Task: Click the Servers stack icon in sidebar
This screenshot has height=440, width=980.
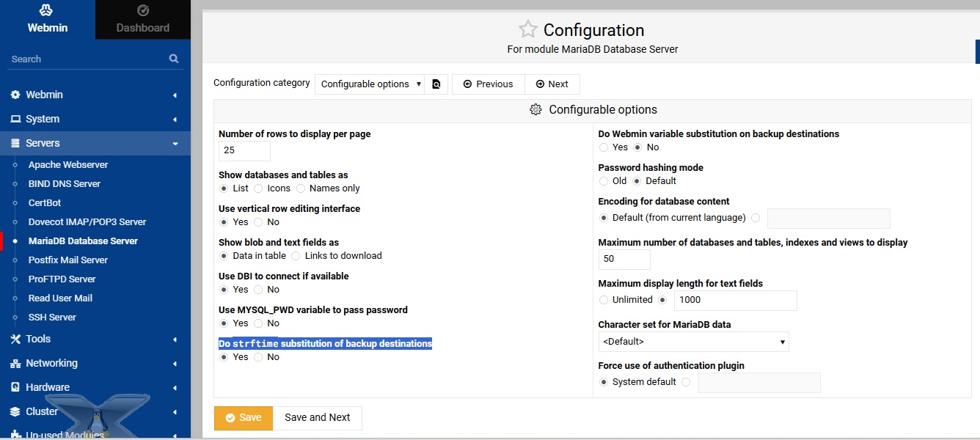Action: pos(15,143)
